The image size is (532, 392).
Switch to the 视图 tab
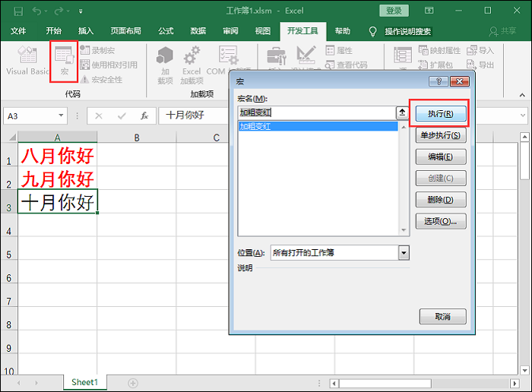pos(263,31)
